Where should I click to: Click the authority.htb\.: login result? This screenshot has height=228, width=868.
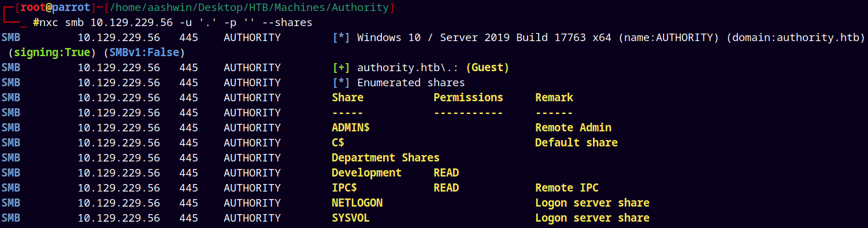point(408,68)
